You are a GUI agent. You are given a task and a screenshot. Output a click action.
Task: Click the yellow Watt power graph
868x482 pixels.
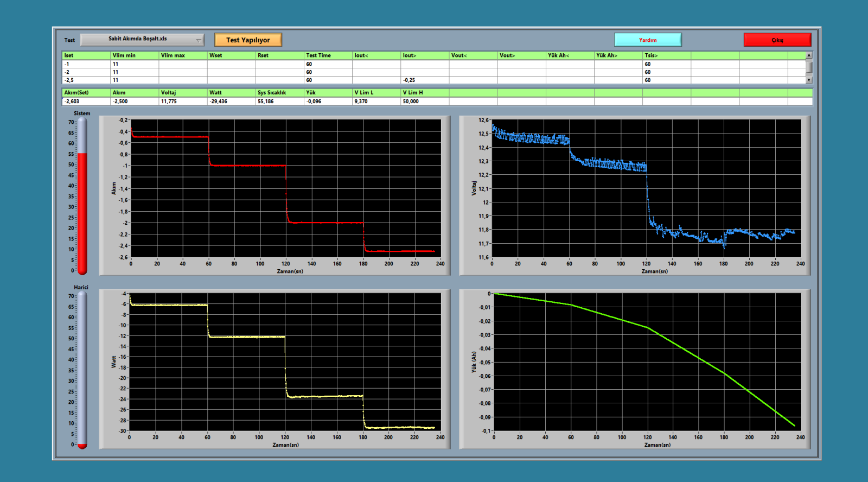coord(285,362)
